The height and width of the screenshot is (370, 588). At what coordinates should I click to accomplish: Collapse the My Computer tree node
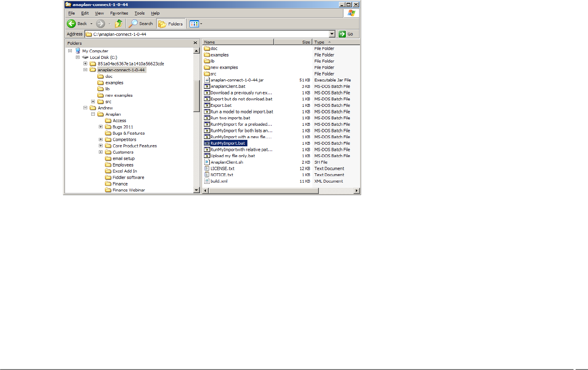pyautogui.click(x=70, y=51)
